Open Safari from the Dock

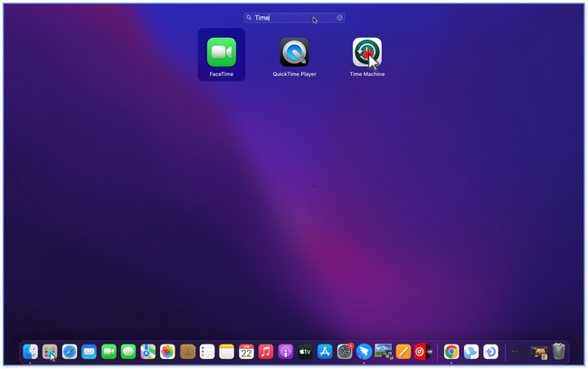[70, 352]
